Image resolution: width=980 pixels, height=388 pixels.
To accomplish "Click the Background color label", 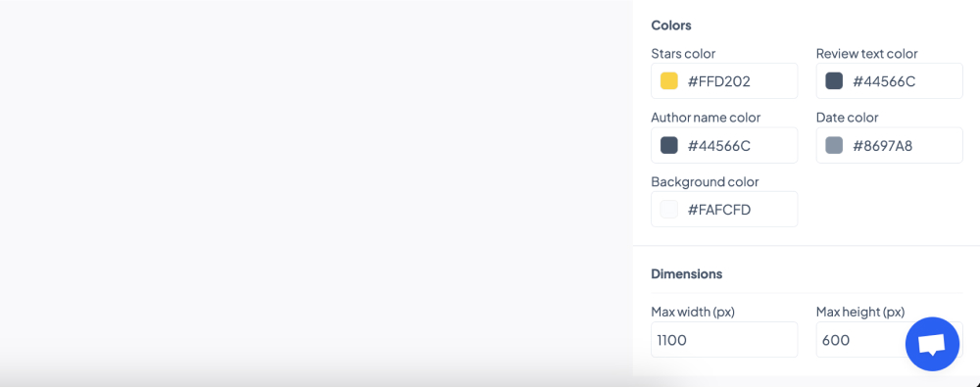I will pyautogui.click(x=705, y=182).
